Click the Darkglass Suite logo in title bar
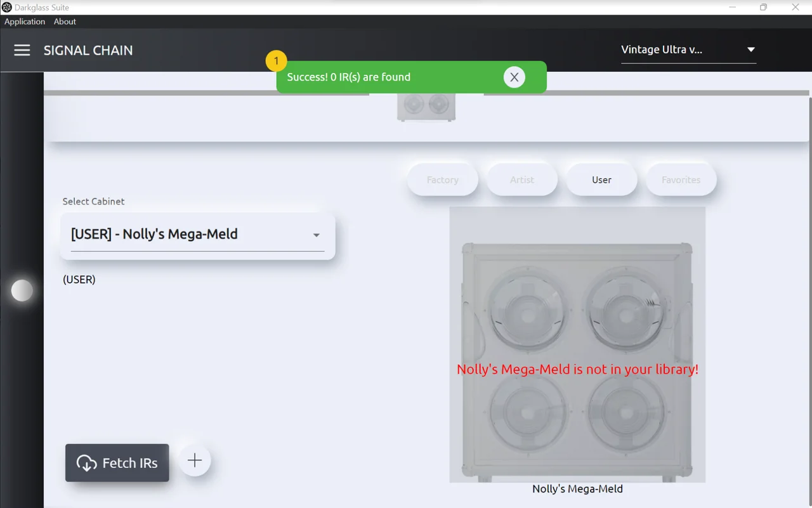 point(7,8)
